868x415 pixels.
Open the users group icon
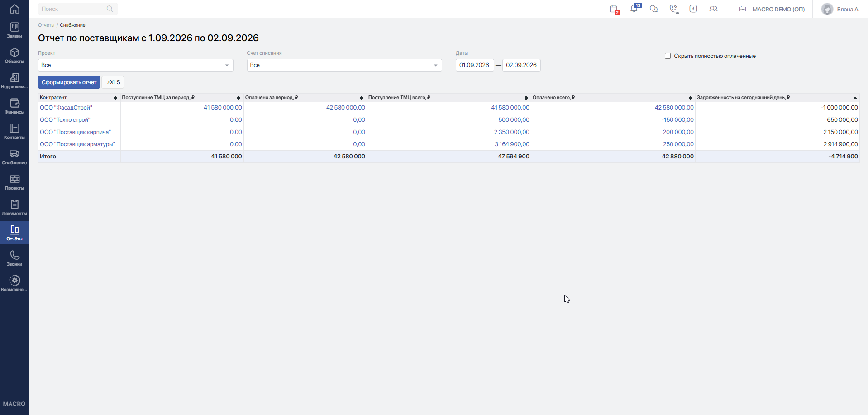point(713,9)
